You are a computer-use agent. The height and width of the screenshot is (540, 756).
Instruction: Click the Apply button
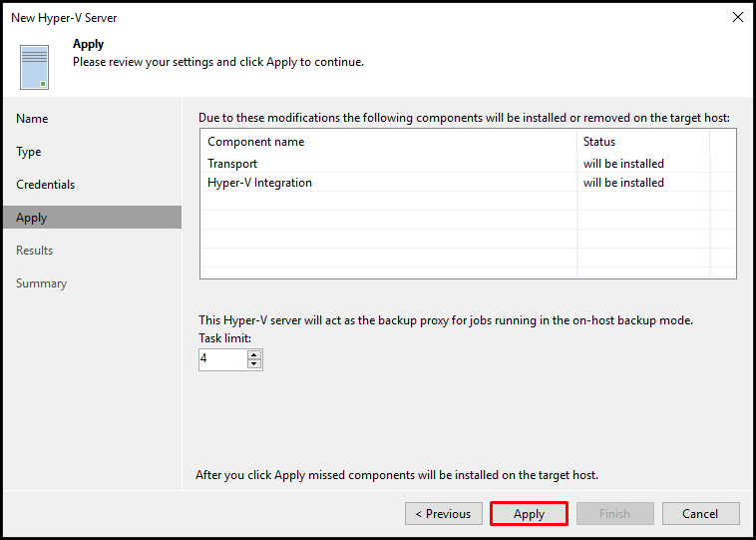pyautogui.click(x=529, y=514)
